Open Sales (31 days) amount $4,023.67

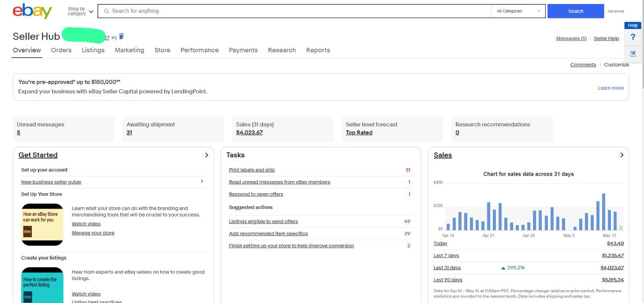[x=249, y=133]
